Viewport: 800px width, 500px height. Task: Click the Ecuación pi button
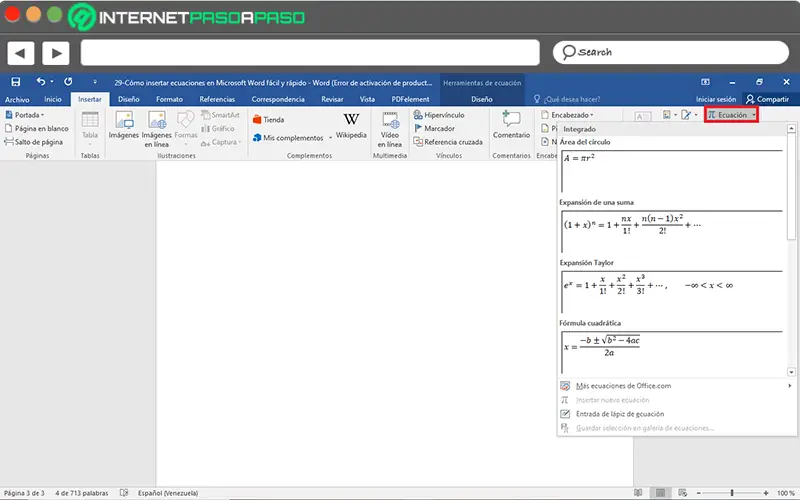(727, 115)
